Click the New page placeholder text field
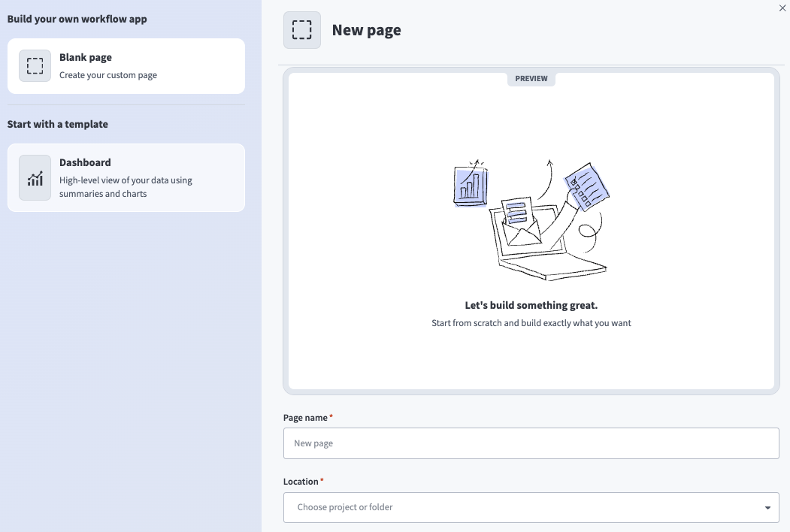Screen dimensions: 790x532 531,443
